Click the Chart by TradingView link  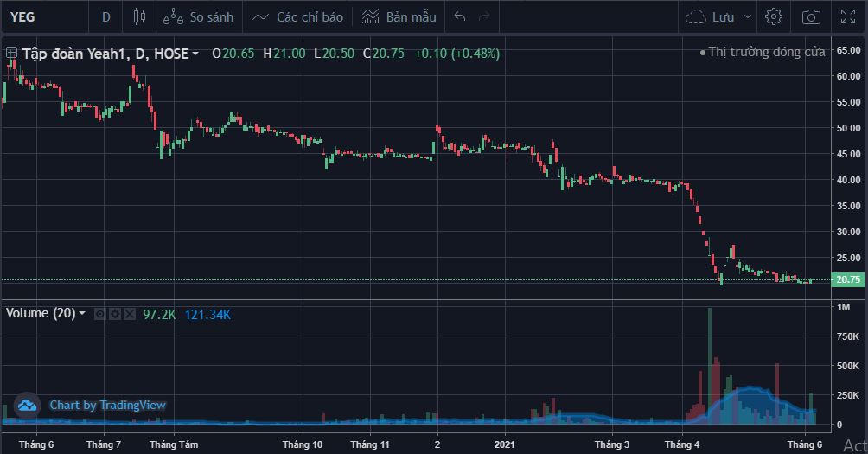107,405
